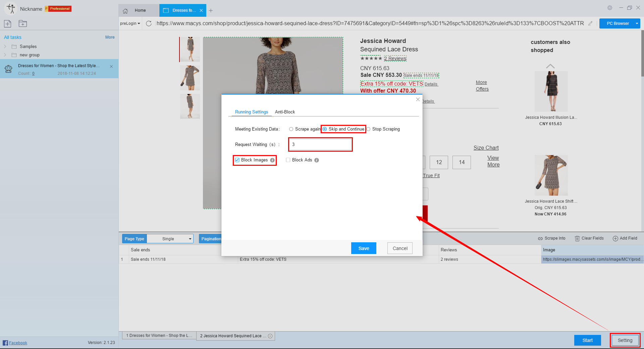Switch to the Running Settings tab
Screen dimensions: 644x349
[252, 112]
